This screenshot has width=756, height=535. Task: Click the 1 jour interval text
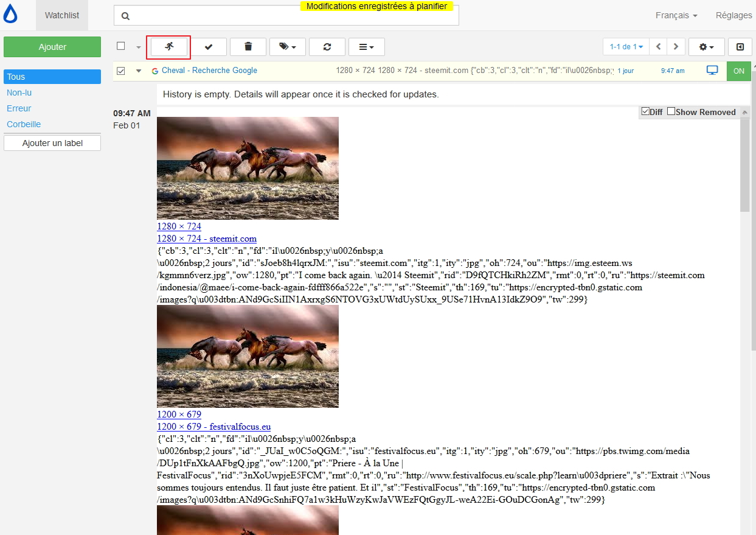626,71
